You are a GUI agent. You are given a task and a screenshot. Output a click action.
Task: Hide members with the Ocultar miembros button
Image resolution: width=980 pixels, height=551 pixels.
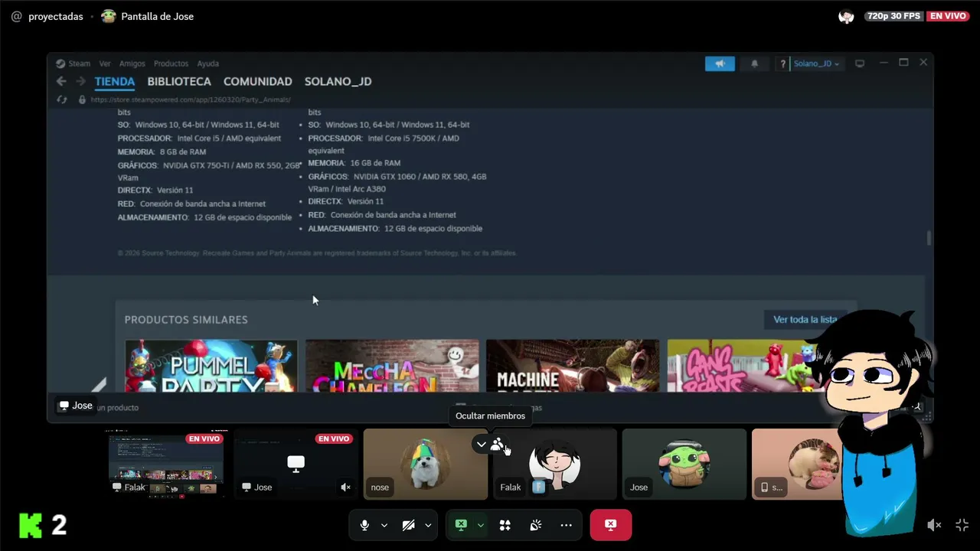(x=498, y=444)
